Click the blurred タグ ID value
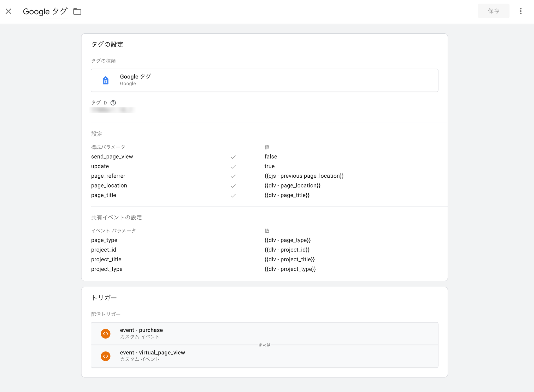534x392 pixels. (x=112, y=110)
